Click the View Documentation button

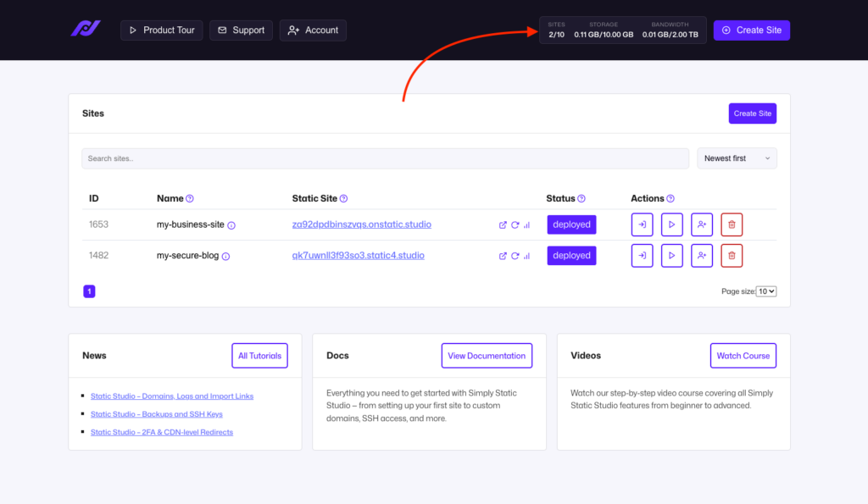[487, 355]
